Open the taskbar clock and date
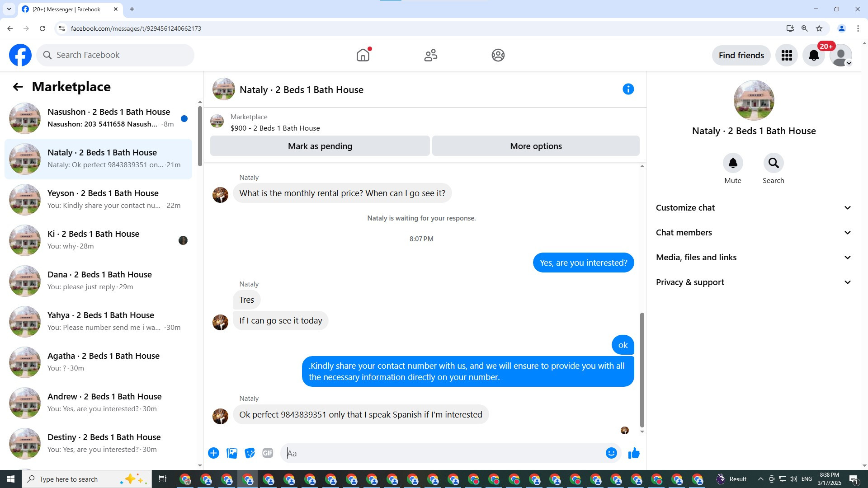Screen dimensions: 868x488 pos(829,479)
